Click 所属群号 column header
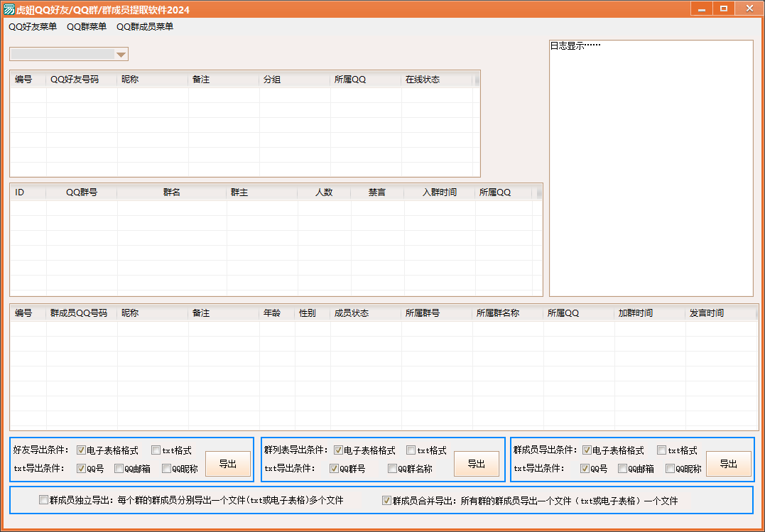Screen dimensions: 765x532 (437, 313)
